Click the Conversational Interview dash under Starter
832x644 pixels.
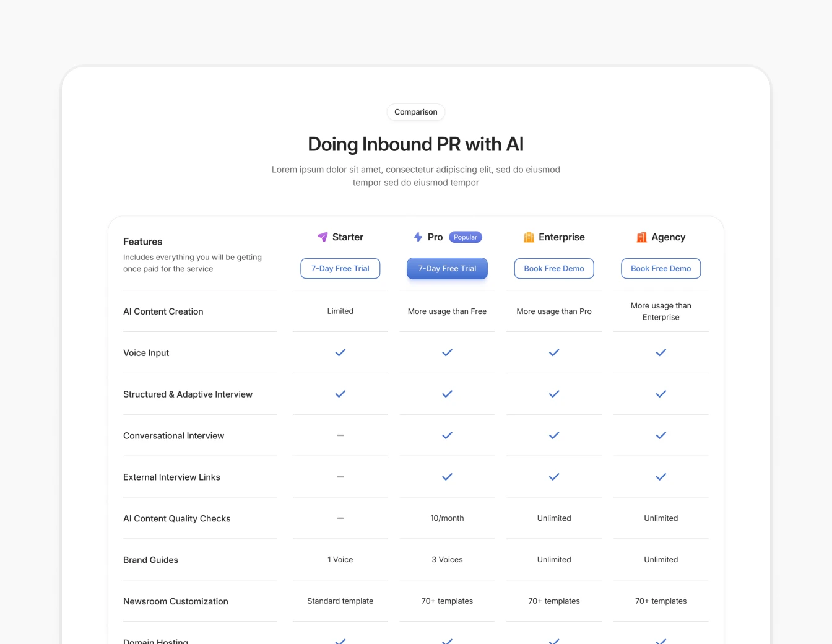(x=340, y=435)
